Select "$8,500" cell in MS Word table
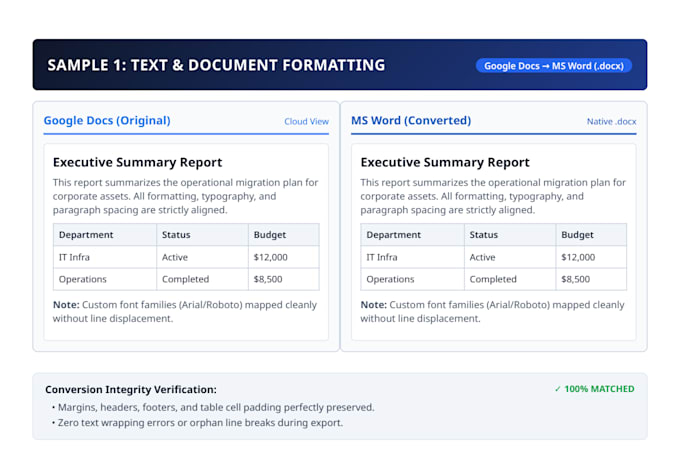Image resolution: width=680 pixels, height=459 pixels. [592, 279]
